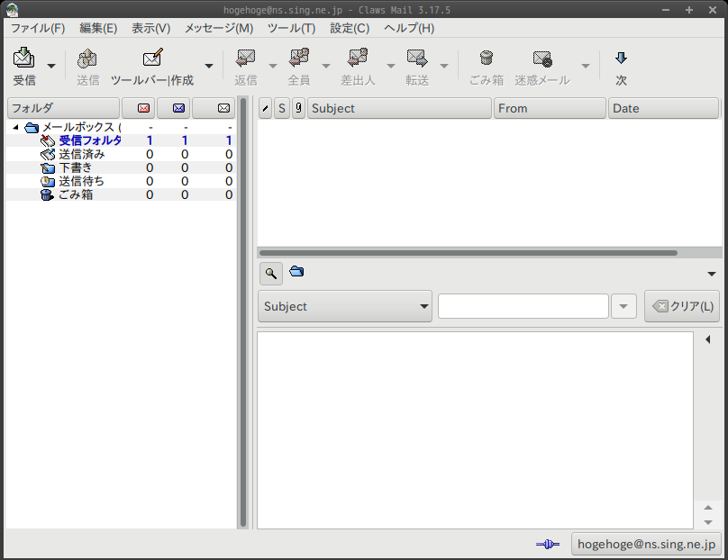Click the blue folder icon beside search
Viewport: 728px width, 560px height.
click(x=296, y=271)
